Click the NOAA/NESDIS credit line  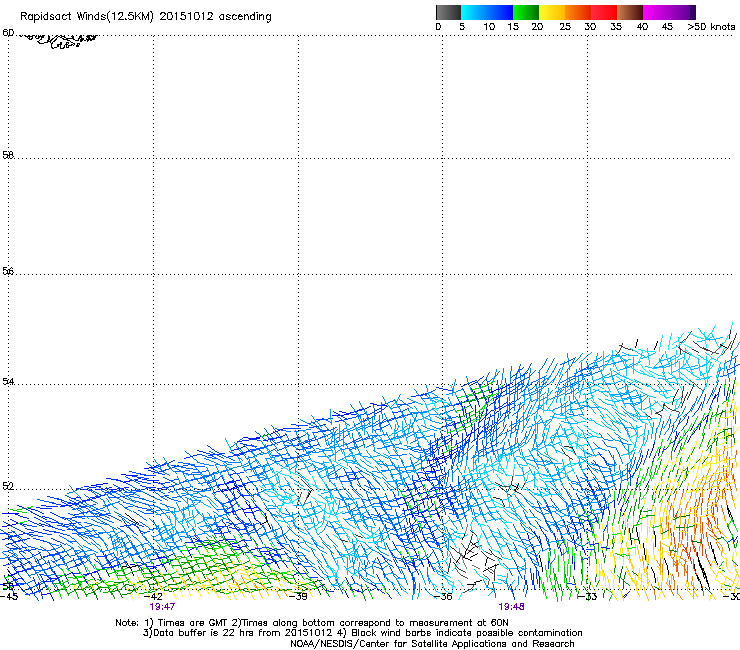(432, 644)
